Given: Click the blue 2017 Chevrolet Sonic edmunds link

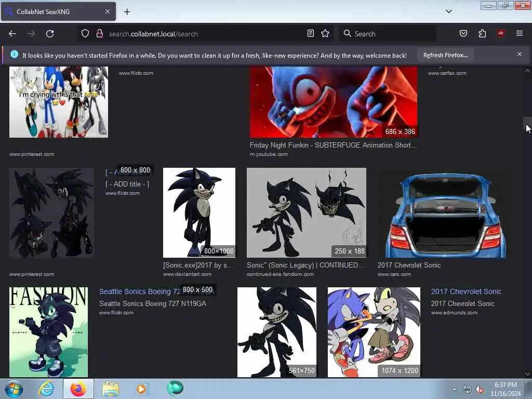Looking at the screenshot, I should [x=466, y=291].
